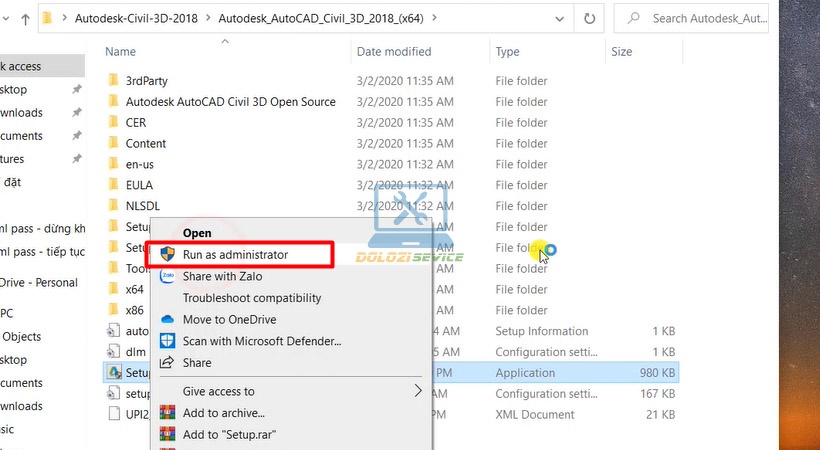Click the Share context menu entry
Viewport: 820px width, 450px height.
click(197, 363)
